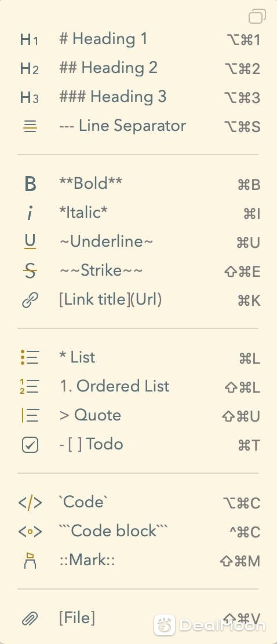277x644 pixels.
Task: Click the numbered ordered list icon
Action: click(x=30, y=386)
